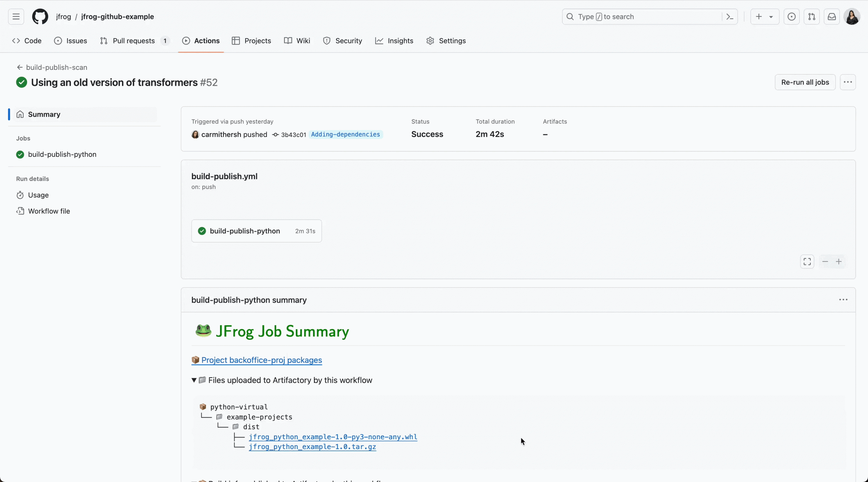868x482 pixels.
Task: Click the python-virtual package icon
Action: click(x=203, y=407)
